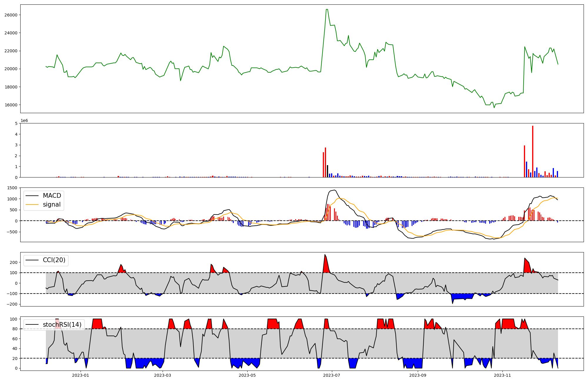
Task: Click the 2023-01 date axis label
Action: [x=80, y=375]
